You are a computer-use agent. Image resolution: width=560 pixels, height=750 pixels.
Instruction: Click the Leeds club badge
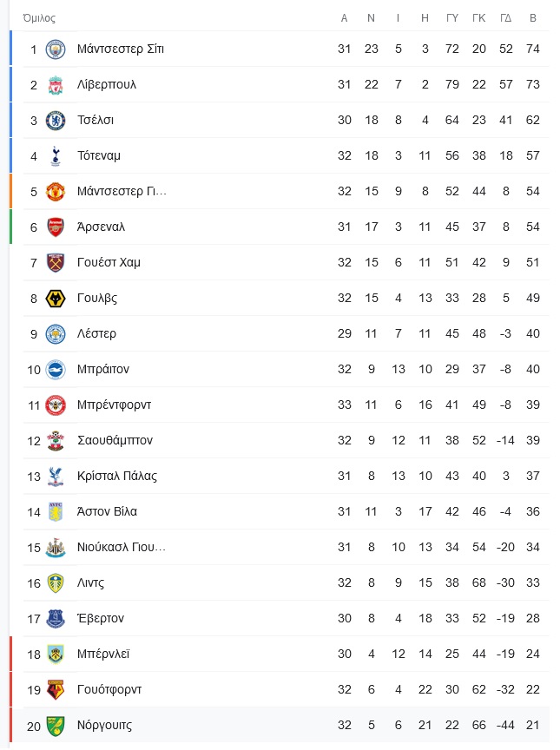(56, 583)
